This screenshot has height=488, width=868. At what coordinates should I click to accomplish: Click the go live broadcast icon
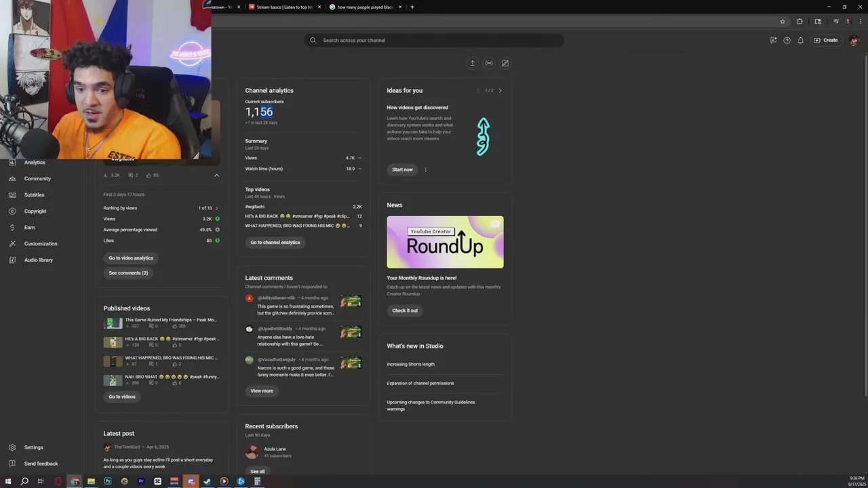pos(489,63)
